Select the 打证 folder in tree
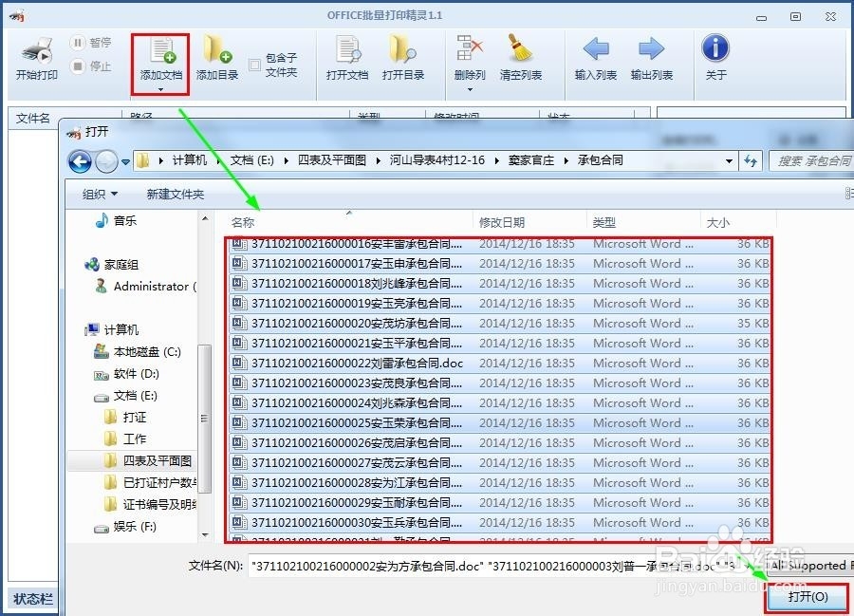The image size is (854, 616). tap(125, 418)
